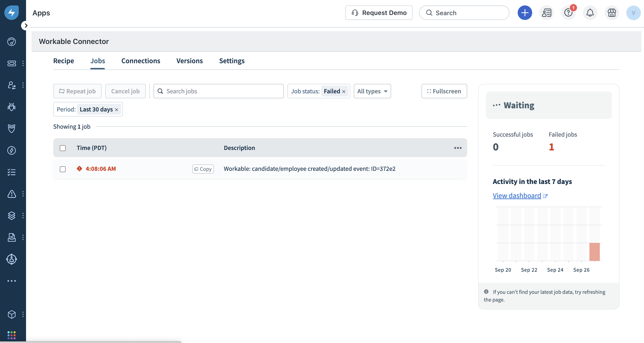
Task: Click the Fullscreen button
Action: coord(444,91)
